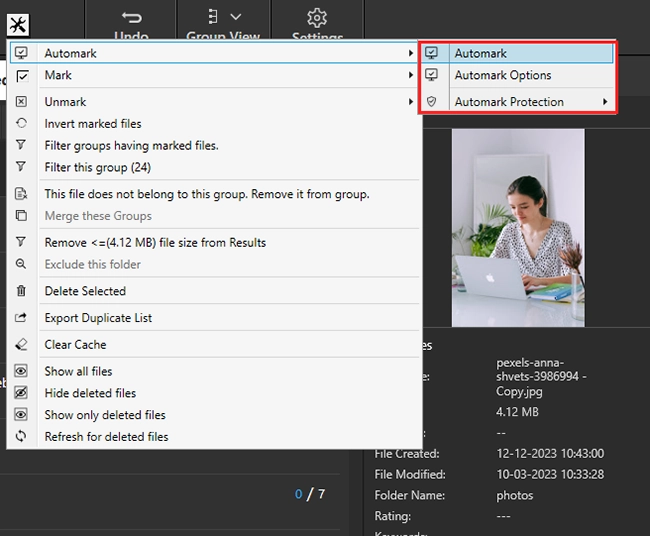
Task: Click Automark in the submenu
Action: (518, 53)
